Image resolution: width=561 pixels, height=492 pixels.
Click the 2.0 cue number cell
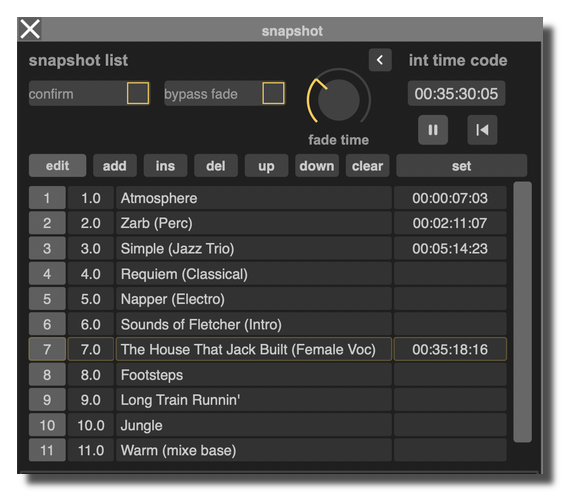tap(91, 223)
